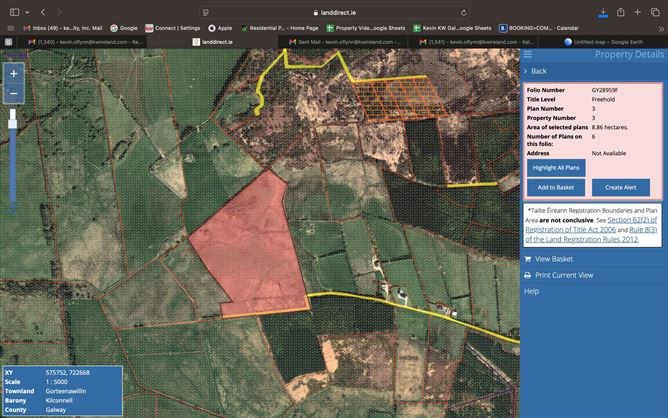Zoom in on the map with plus button
668x418 pixels.
click(x=13, y=74)
